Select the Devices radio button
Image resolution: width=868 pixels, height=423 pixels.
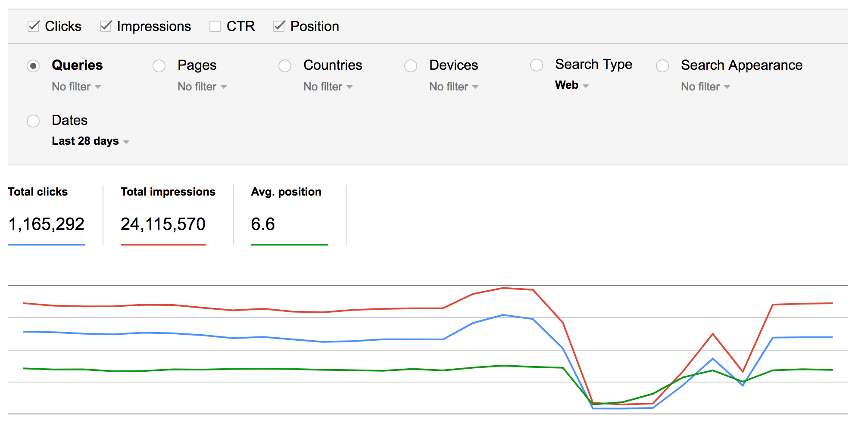coord(410,66)
